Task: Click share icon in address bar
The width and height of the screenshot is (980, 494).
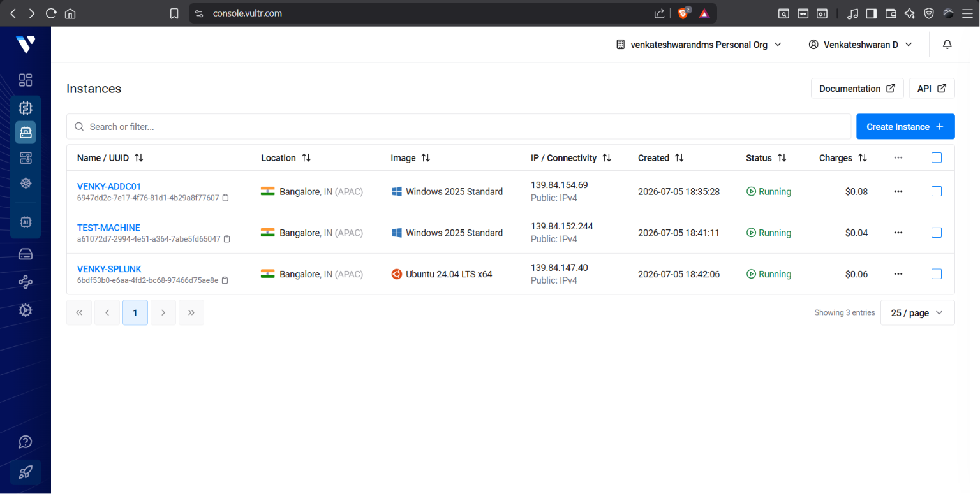Action: point(660,13)
